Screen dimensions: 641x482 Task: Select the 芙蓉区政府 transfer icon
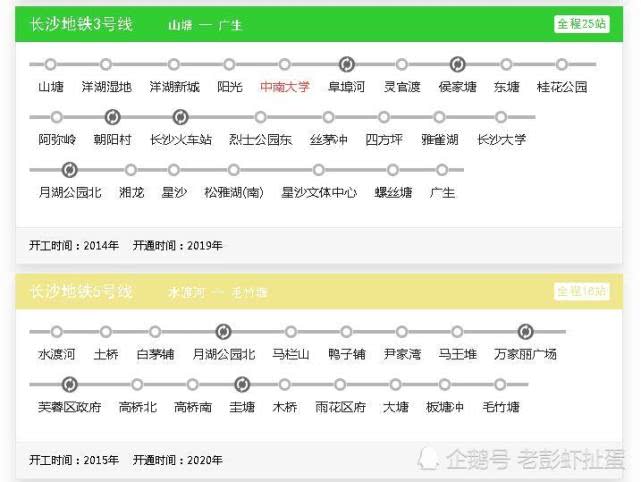pyautogui.click(x=69, y=384)
